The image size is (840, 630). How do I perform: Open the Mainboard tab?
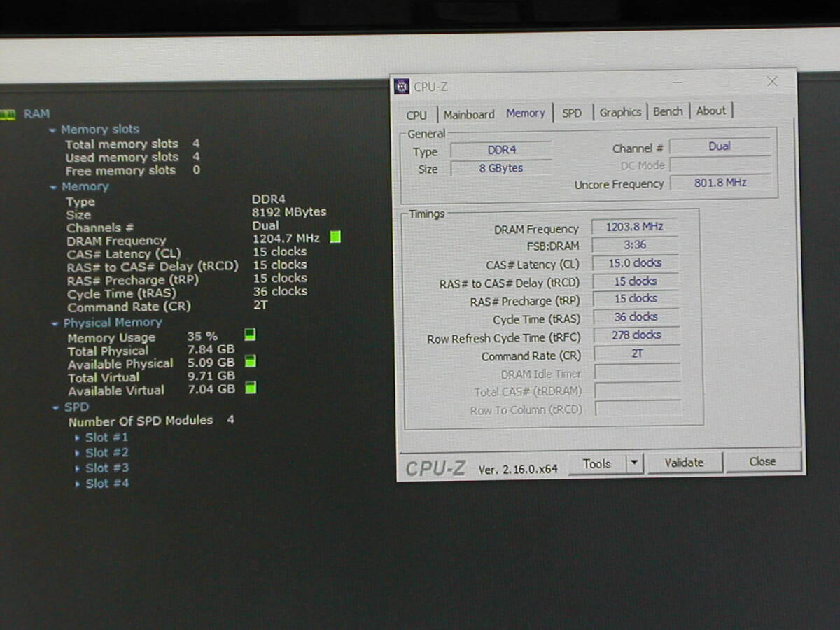[469, 114]
